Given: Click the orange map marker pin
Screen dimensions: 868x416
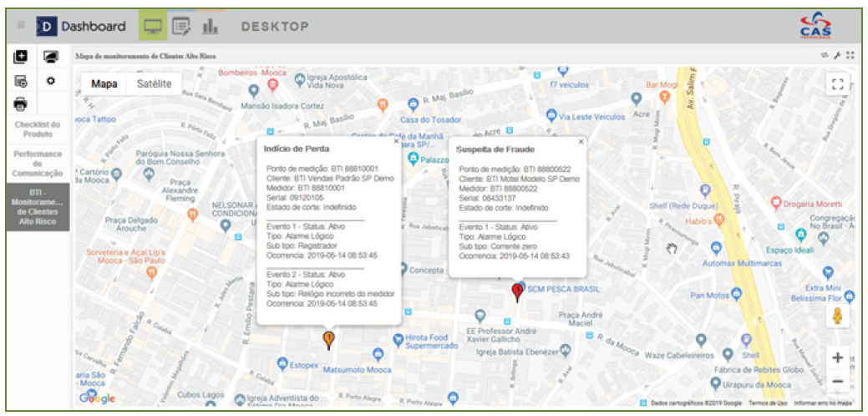Looking at the screenshot, I should 328,338.
